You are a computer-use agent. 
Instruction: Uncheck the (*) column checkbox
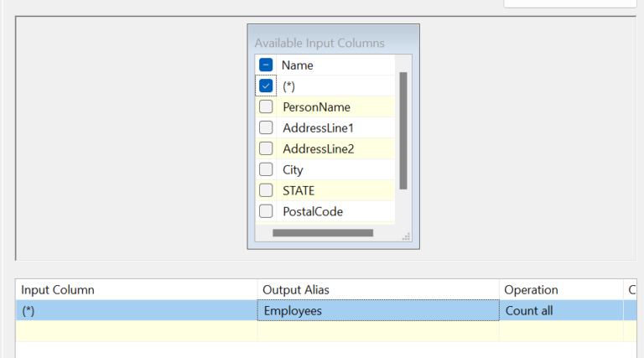266,86
